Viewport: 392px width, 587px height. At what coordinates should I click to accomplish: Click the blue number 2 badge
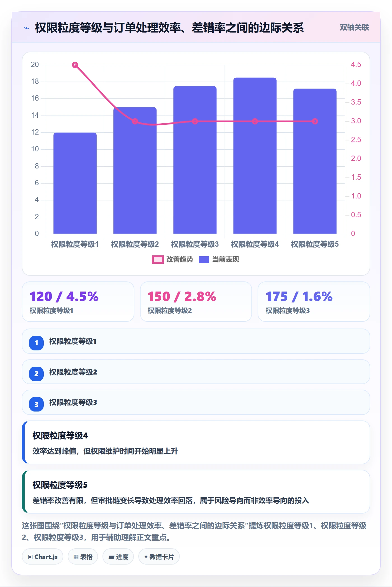click(x=36, y=374)
